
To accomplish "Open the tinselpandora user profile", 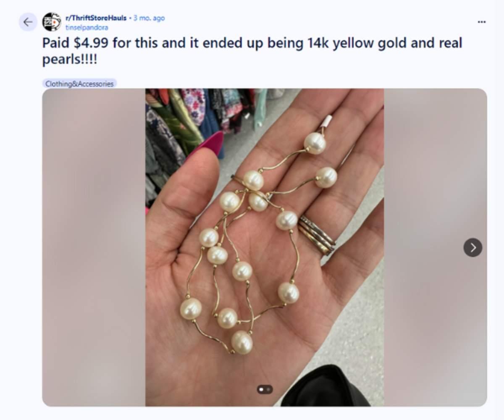I will (87, 27).
